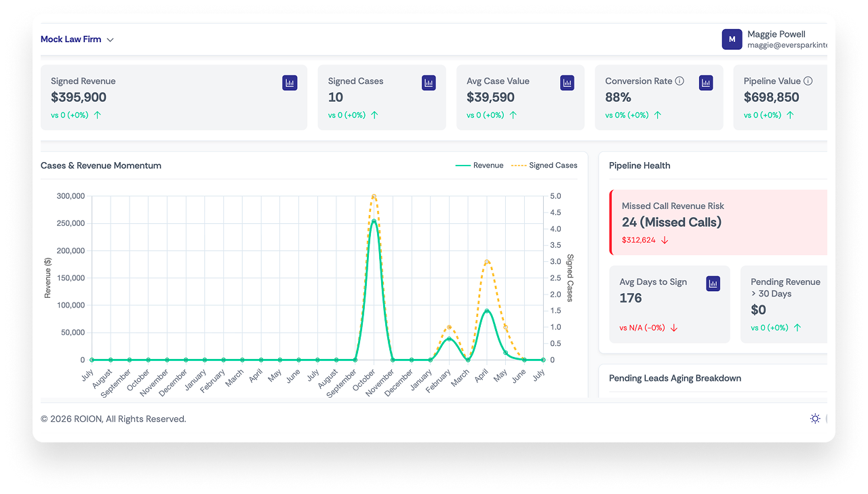Toggle light mode sun icon in footer

pos(815,419)
